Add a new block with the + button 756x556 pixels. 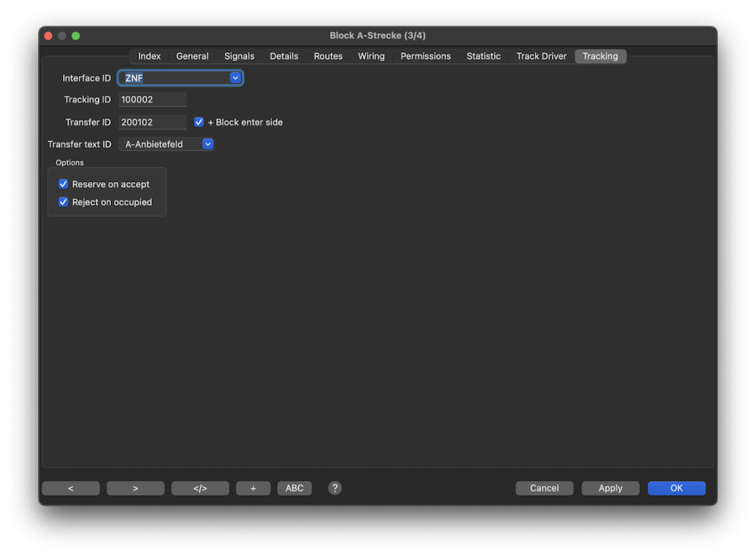[x=253, y=488]
